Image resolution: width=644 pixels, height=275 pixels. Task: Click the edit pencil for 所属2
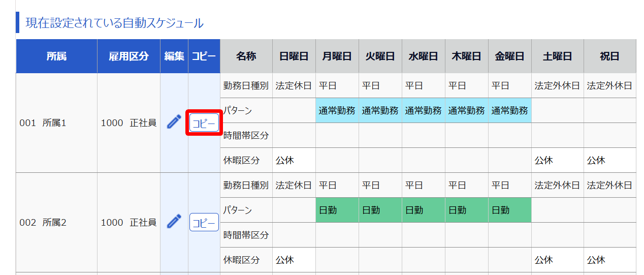point(174,222)
